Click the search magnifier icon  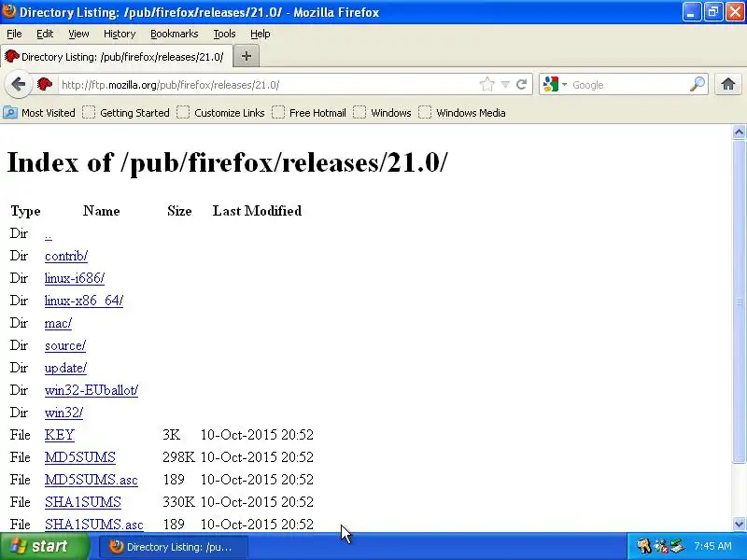pyautogui.click(x=697, y=85)
